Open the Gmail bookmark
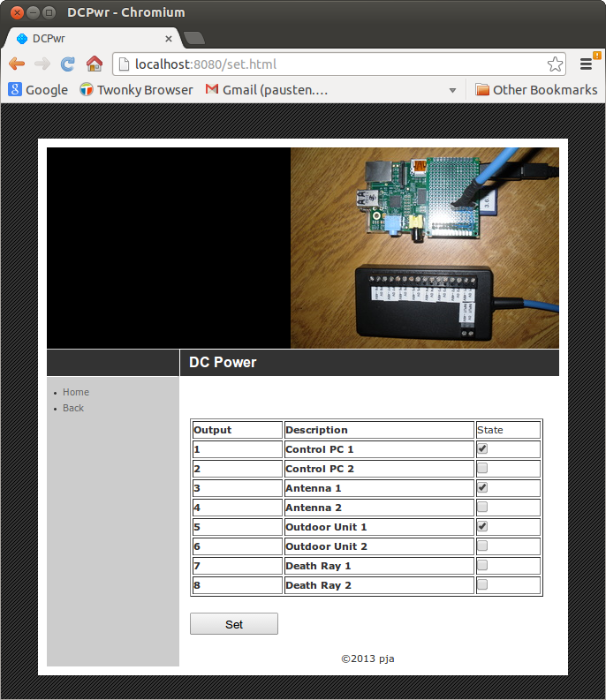Screen dimensions: 606x700 [x=267, y=89]
